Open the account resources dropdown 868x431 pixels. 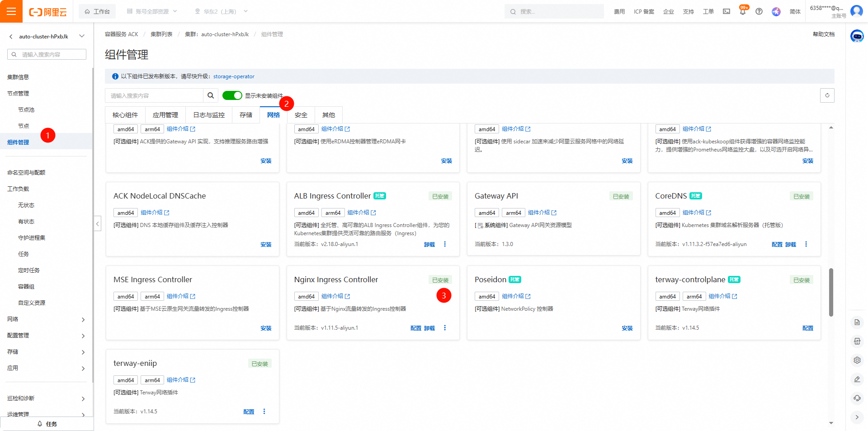tap(152, 11)
